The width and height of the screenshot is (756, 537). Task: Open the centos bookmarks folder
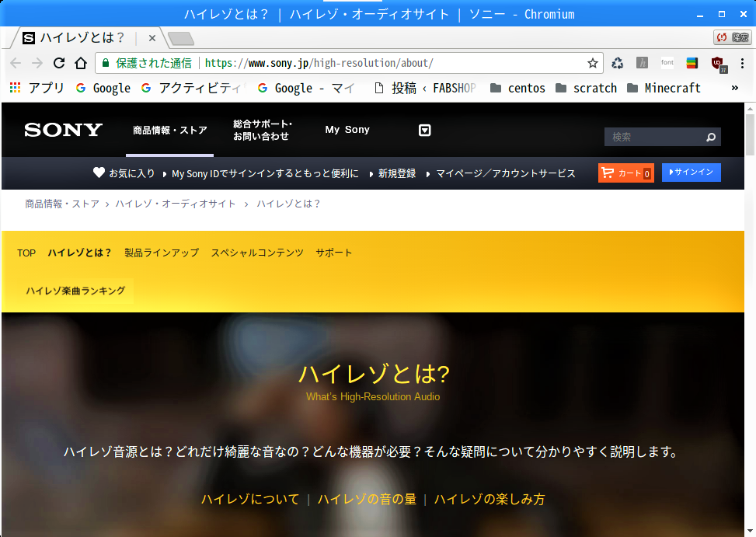click(517, 88)
